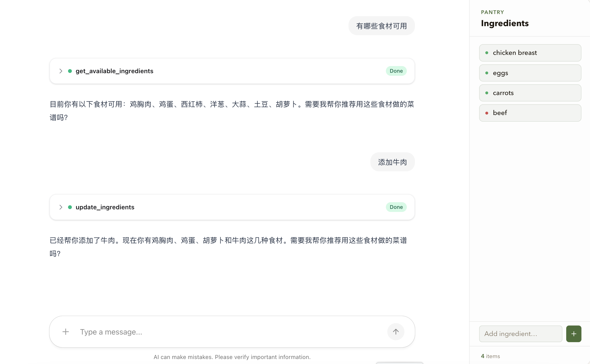Click the AI can make mistakes disclaimer

pos(232,357)
